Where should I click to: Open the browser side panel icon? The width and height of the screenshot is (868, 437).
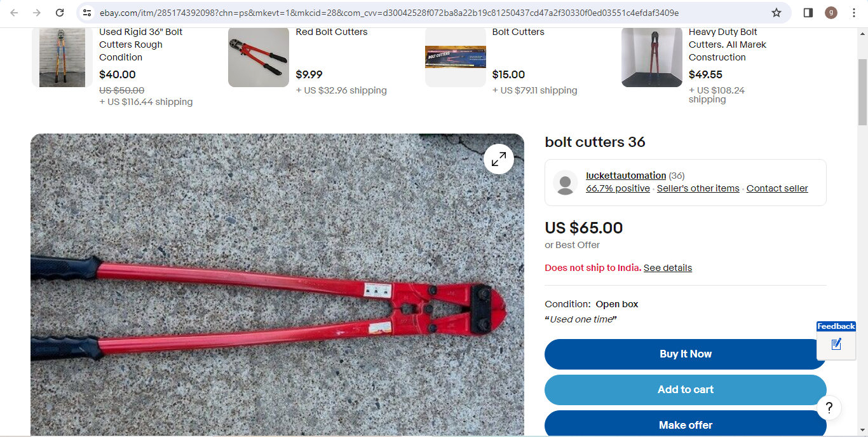pyautogui.click(x=808, y=13)
